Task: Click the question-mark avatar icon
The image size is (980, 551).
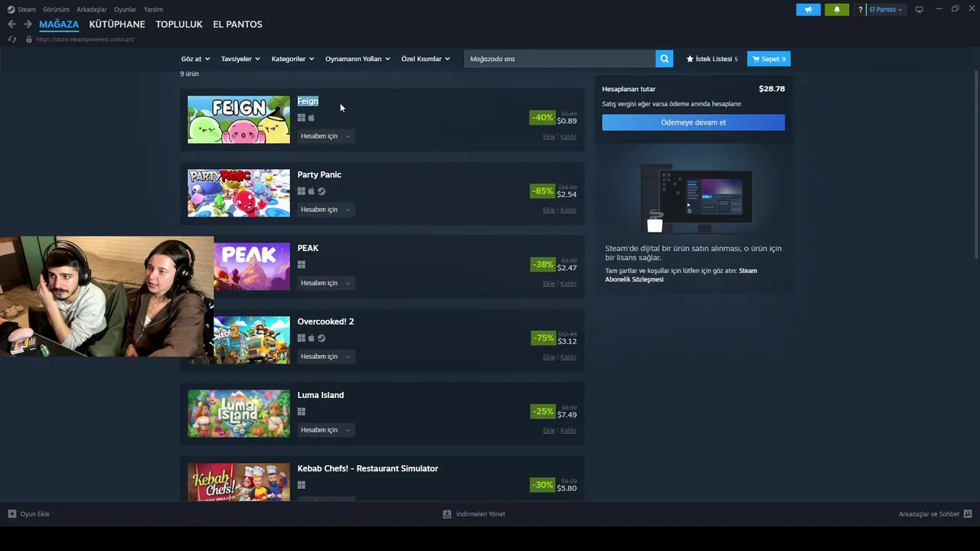Action: pos(861,9)
